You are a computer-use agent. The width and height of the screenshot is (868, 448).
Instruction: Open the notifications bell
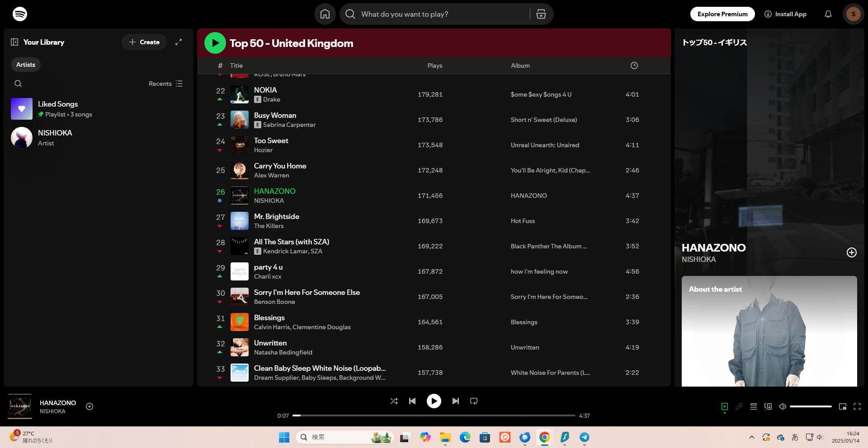click(x=828, y=14)
